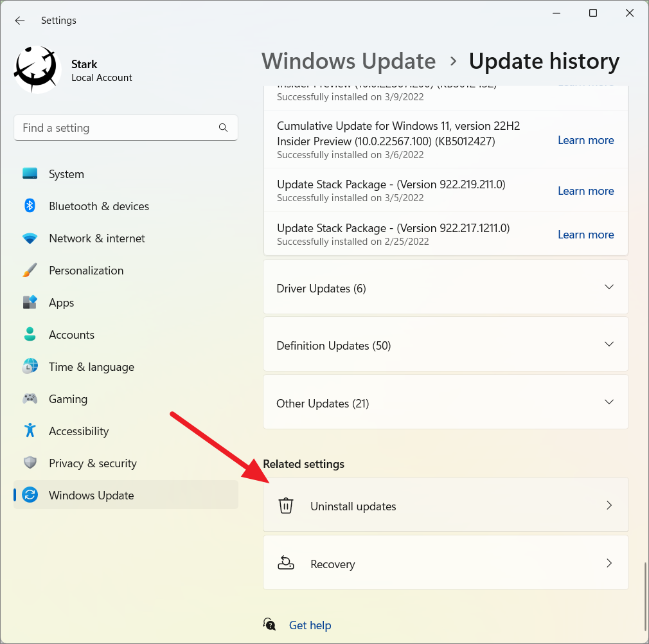Learn more about KB5012427 update

585,140
